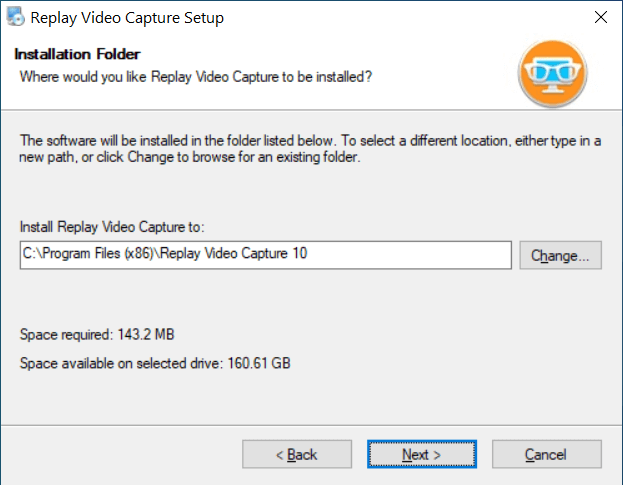Proceed with the Next > button
The width and height of the screenshot is (623, 485).
tap(422, 454)
